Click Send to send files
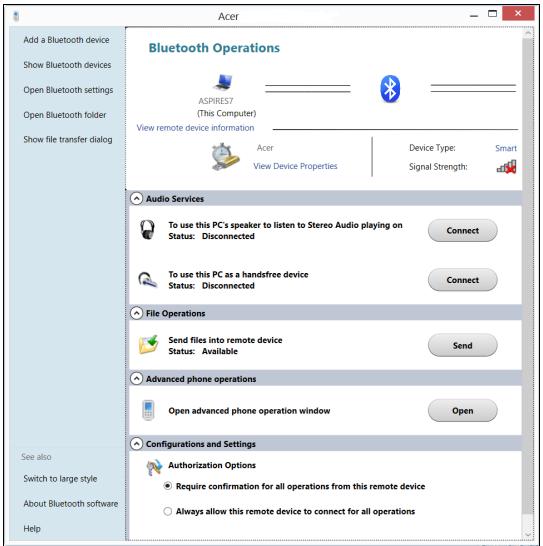 pyautogui.click(x=463, y=345)
